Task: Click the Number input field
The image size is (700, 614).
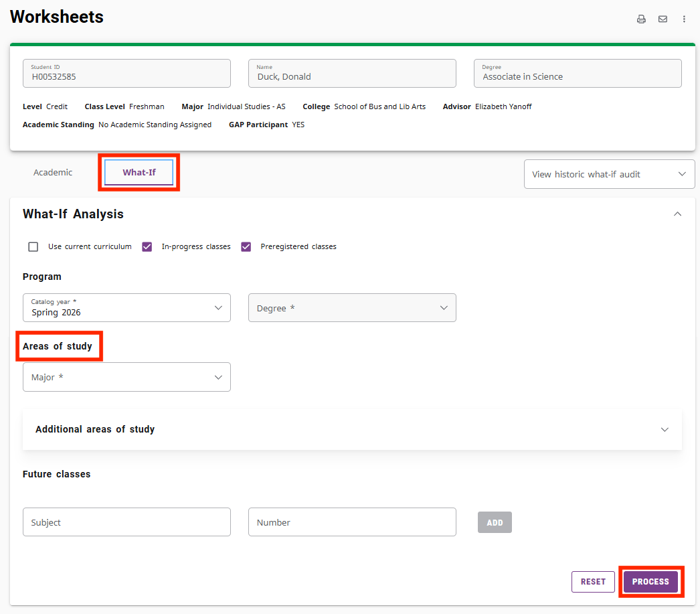Action: click(x=352, y=522)
